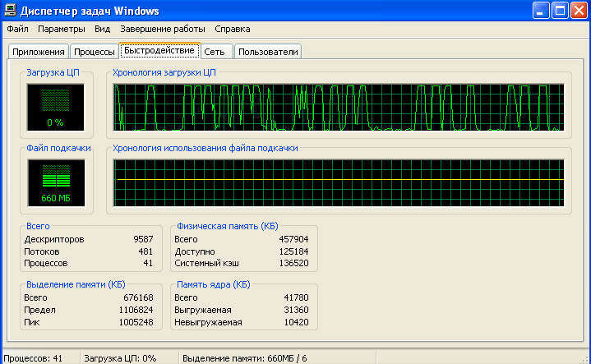Click status bar Выделение памяти: 660МБ entry
Viewport: 591px width, 364px height.
coord(245,358)
